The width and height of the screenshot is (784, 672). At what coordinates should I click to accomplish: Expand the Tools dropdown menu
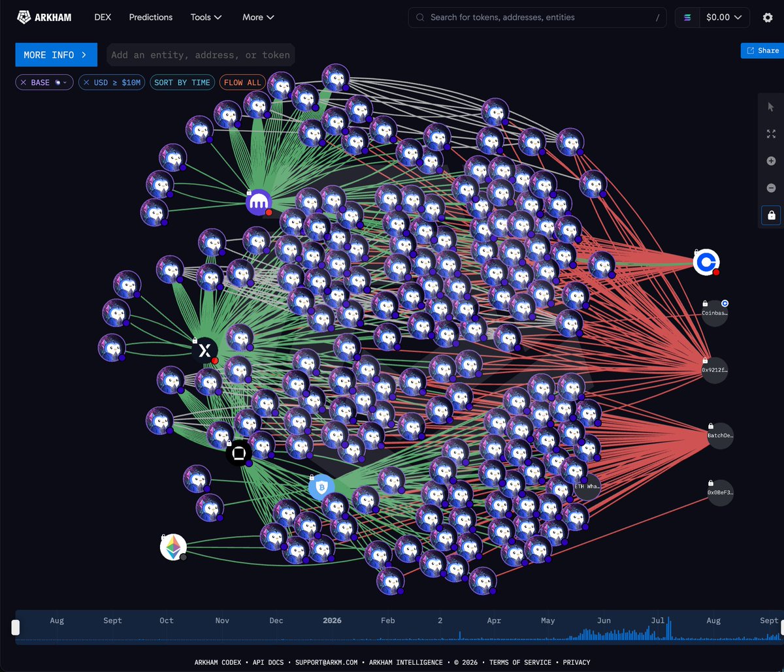click(206, 18)
